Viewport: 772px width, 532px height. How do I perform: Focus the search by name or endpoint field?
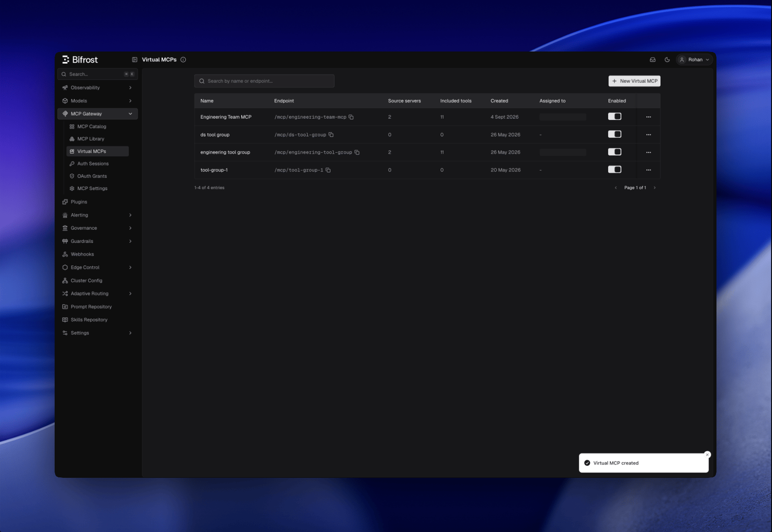pyautogui.click(x=264, y=81)
